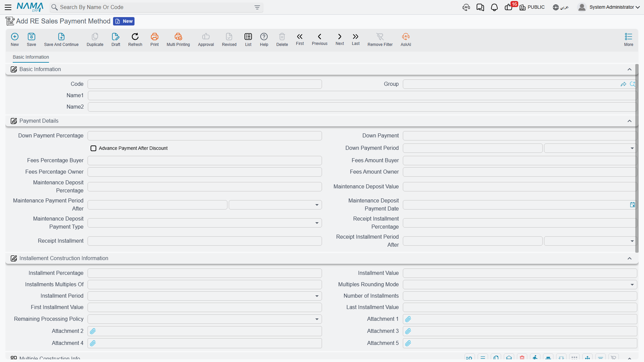Click Remove Filter

380,40
